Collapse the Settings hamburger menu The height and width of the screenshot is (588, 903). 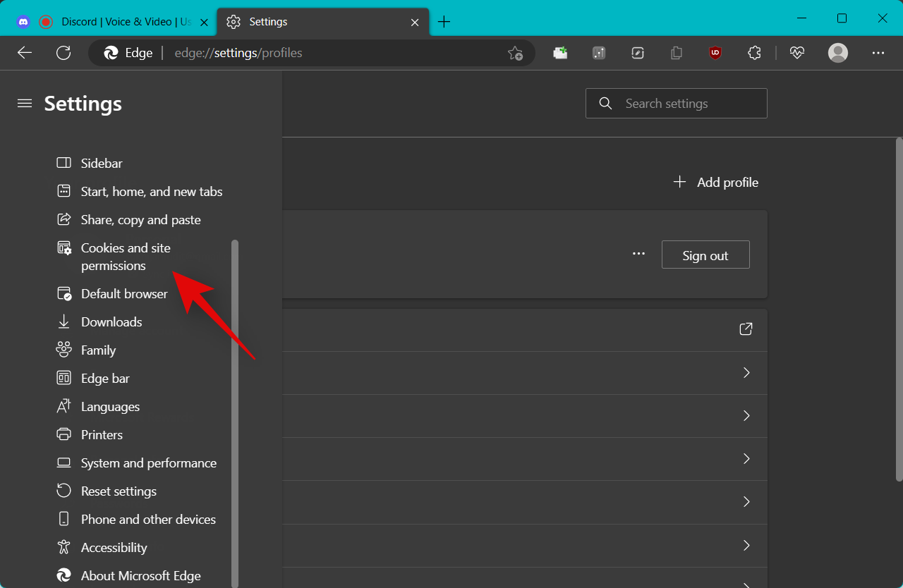pos(25,104)
